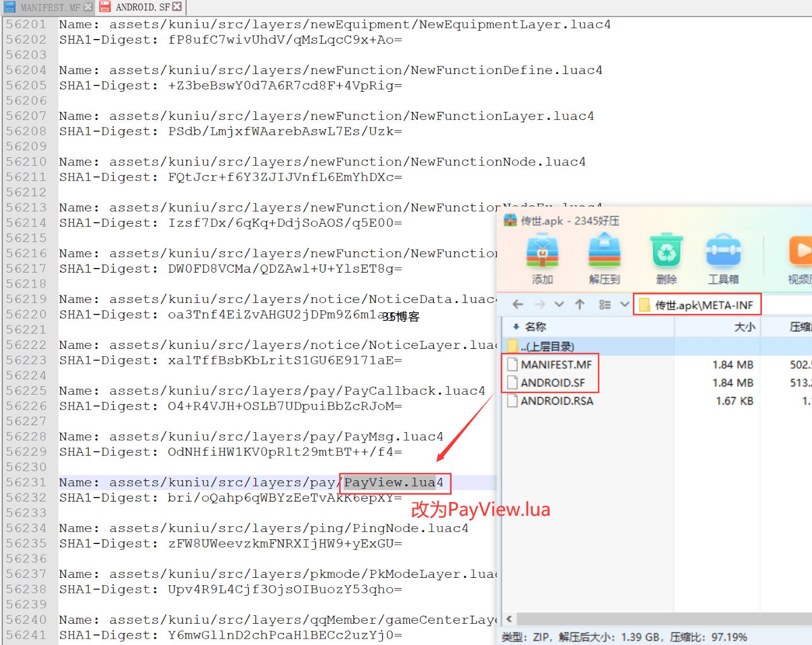
Task: Select MANIFEST.MF in the archive list
Action: pyautogui.click(x=555, y=365)
